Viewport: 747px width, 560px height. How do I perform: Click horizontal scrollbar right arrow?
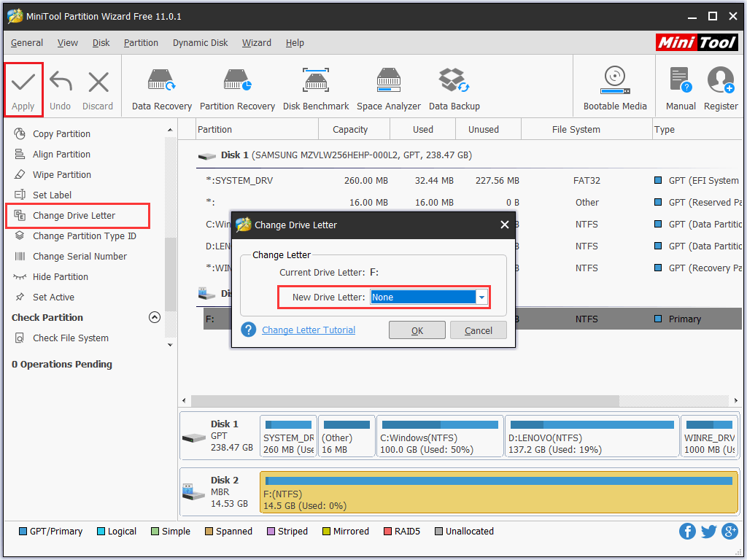point(736,400)
